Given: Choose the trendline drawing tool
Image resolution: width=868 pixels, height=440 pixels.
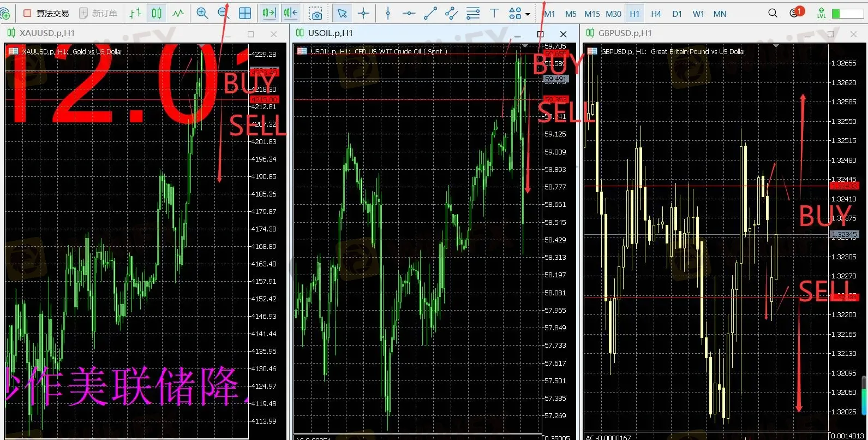Looking at the screenshot, I should tap(430, 13).
